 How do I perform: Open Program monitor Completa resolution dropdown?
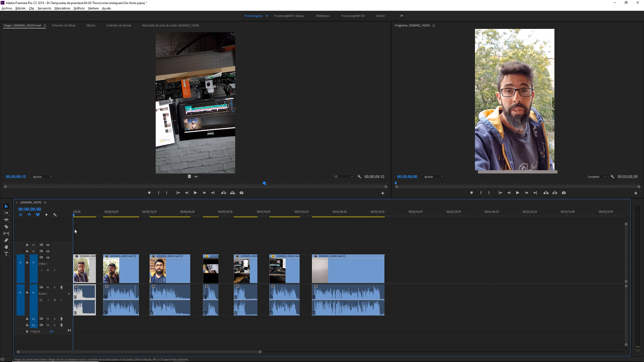596,177
